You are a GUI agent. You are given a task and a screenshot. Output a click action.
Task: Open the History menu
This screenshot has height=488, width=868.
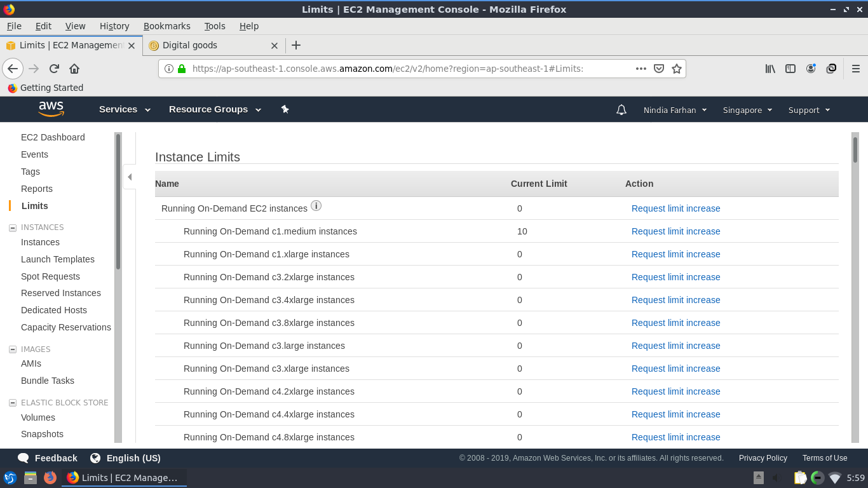(114, 26)
